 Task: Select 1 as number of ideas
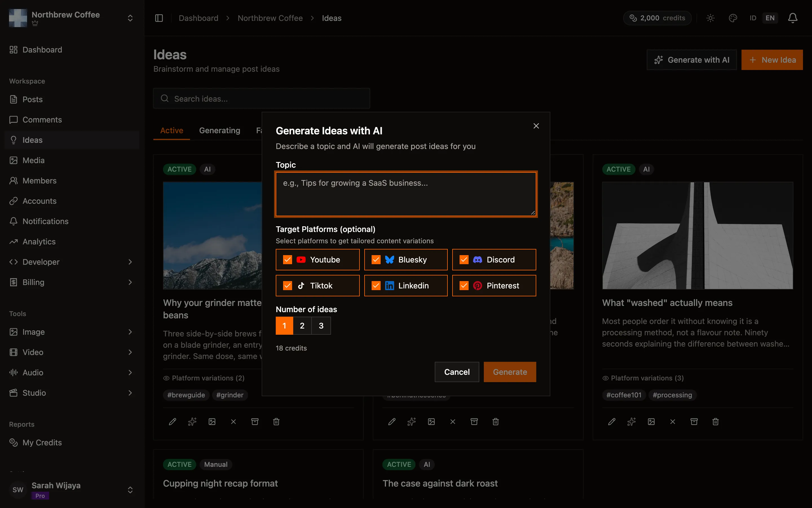click(x=284, y=326)
